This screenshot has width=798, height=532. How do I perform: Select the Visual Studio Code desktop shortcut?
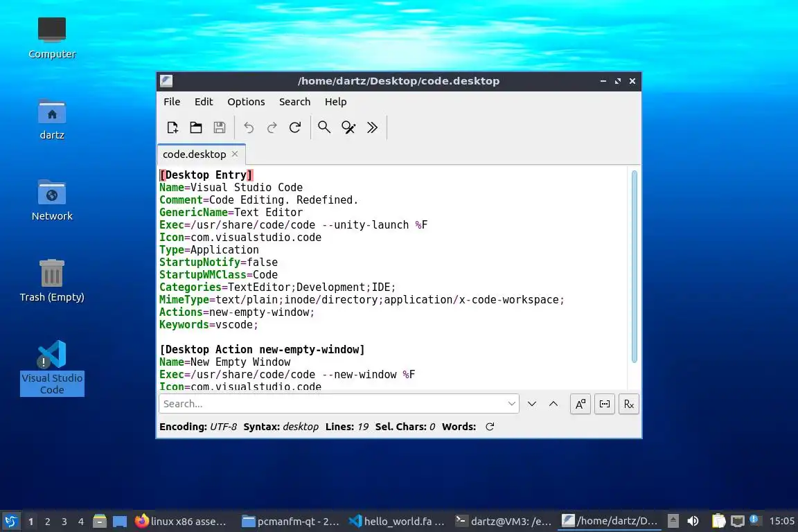52,368
